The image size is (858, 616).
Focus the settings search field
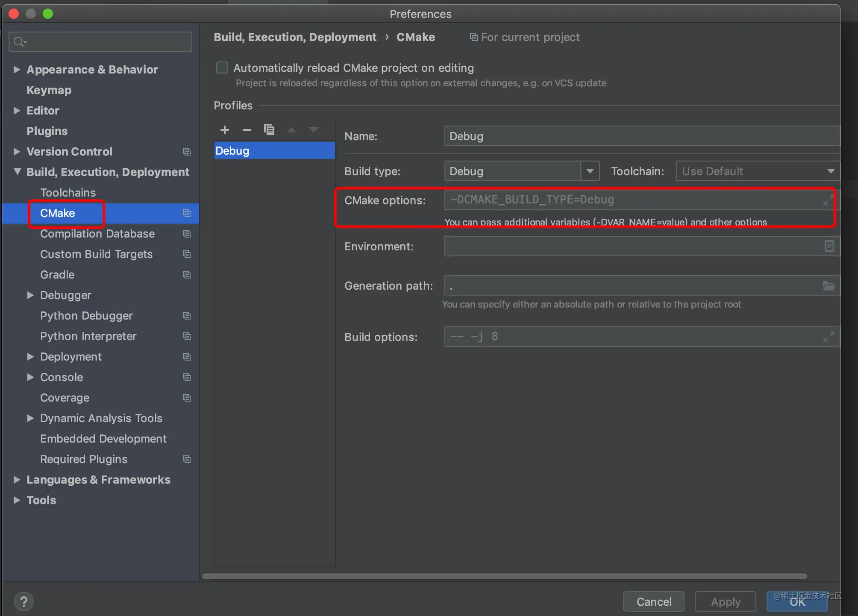coord(100,41)
